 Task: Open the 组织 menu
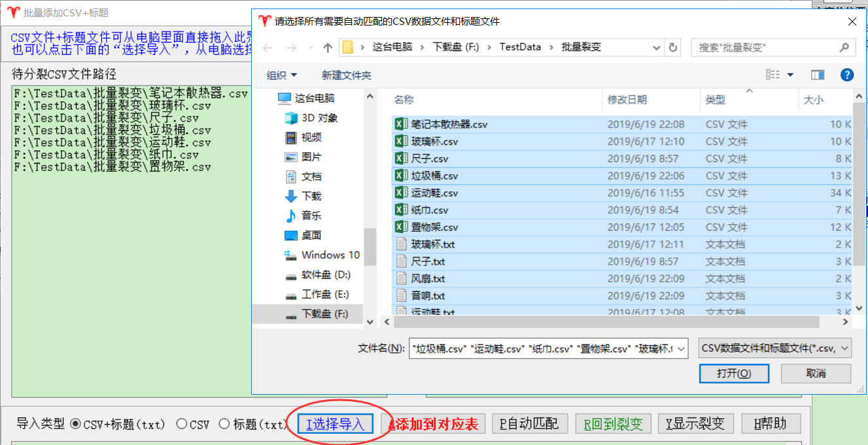[281, 75]
